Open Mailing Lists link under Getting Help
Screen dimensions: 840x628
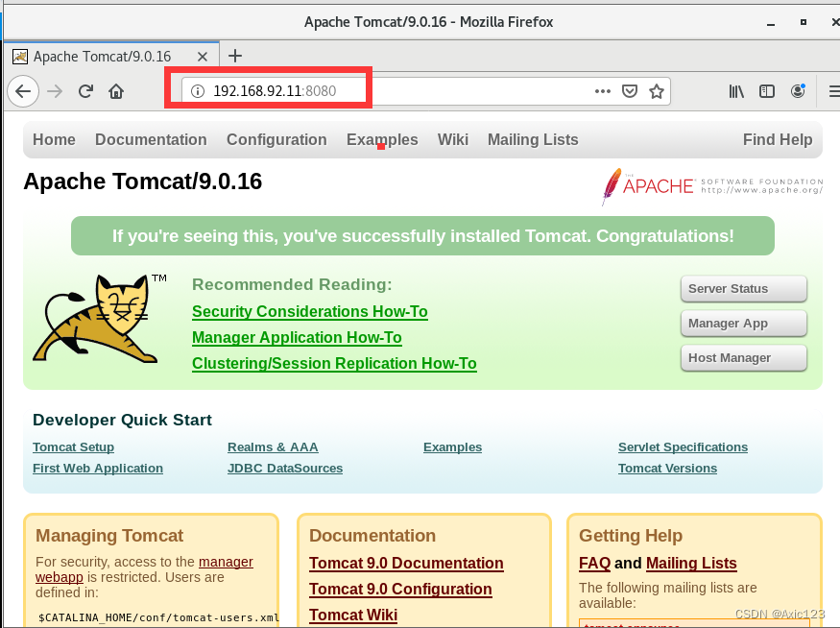point(691,563)
